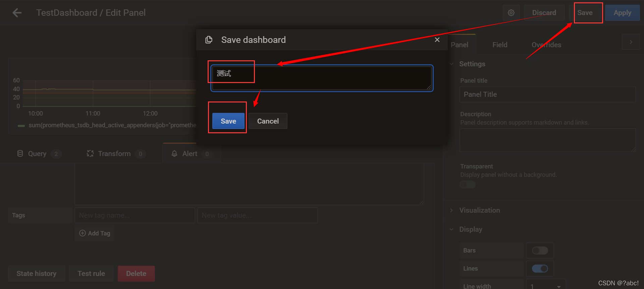Click the Alert bell icon

(x=174, y=153)
